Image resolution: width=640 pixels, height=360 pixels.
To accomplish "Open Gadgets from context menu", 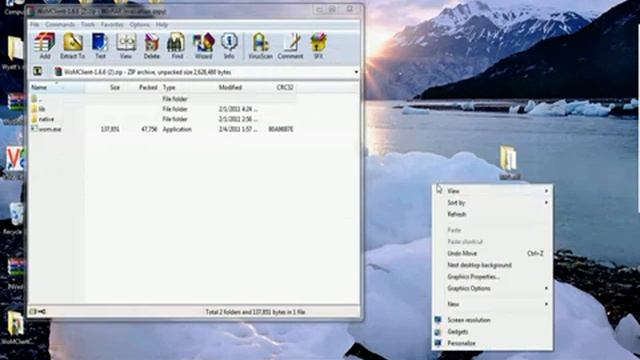I will (x=492, y=332).
